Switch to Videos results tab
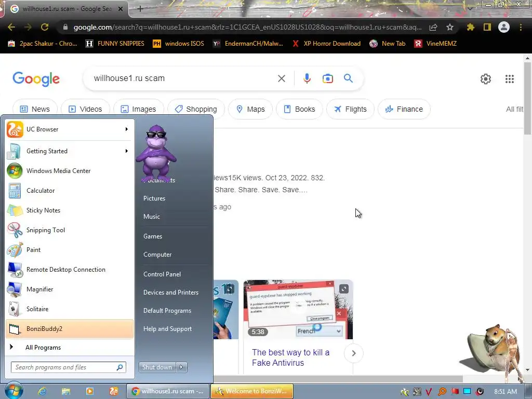532x399 pixels. 85,109
